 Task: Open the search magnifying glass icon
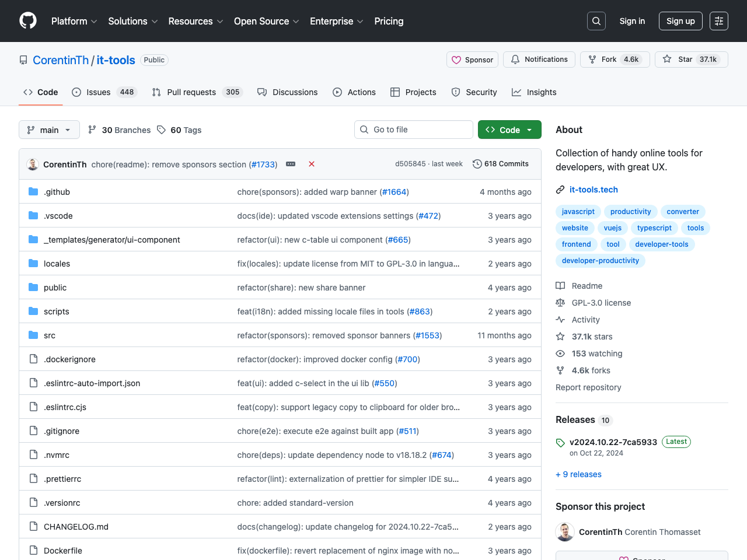click(596, 21)
